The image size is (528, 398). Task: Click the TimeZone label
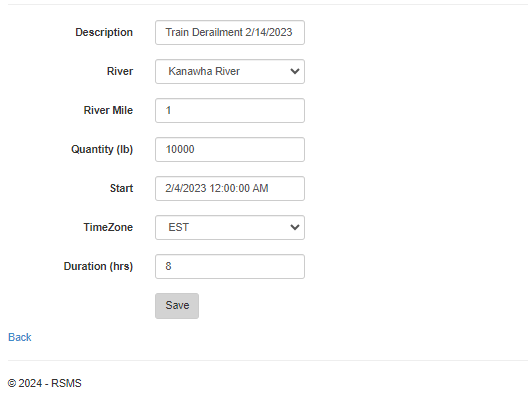pos(108,227)
